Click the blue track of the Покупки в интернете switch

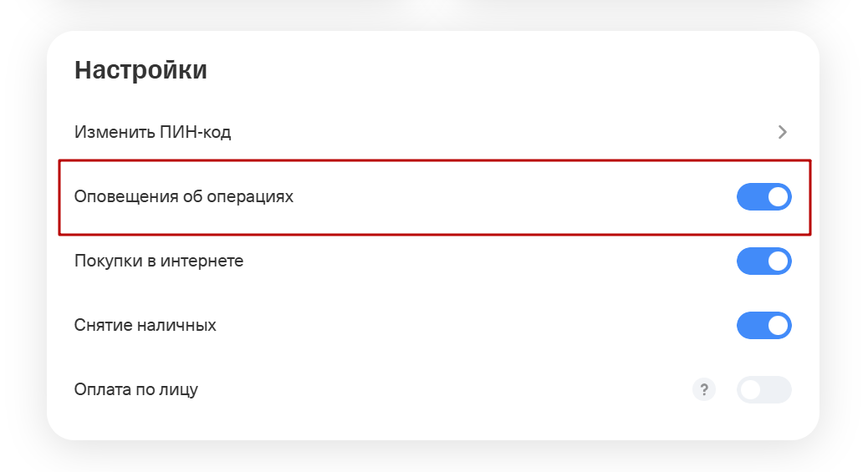[750, 261]
